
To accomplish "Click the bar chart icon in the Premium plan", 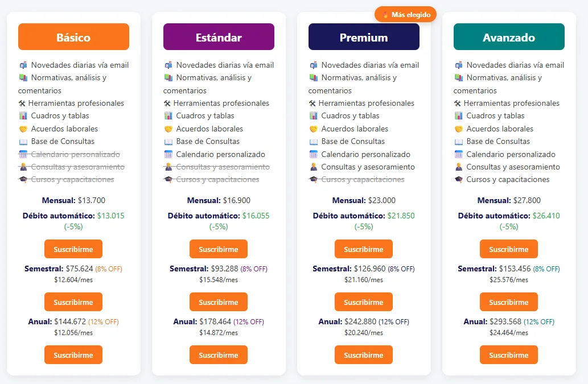I will point(314,116).
